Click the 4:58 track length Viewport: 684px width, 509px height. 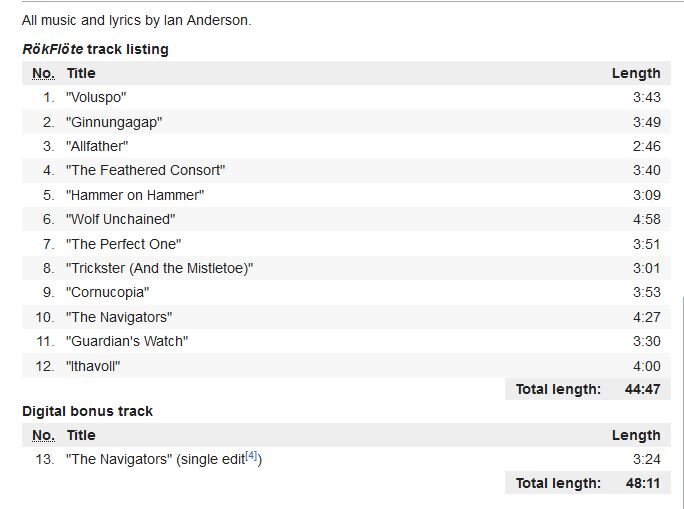tap(646, 219)
